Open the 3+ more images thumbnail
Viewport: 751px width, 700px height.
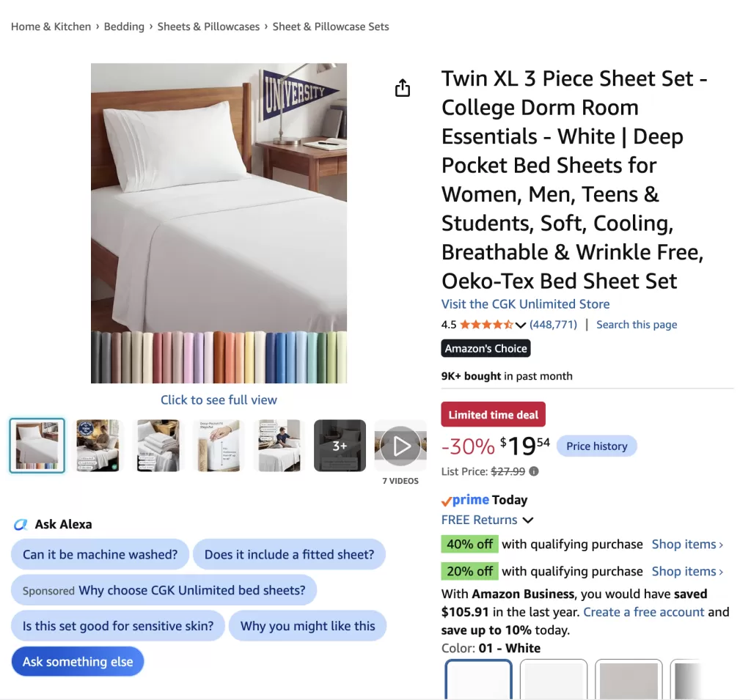(x=340, y=446)
